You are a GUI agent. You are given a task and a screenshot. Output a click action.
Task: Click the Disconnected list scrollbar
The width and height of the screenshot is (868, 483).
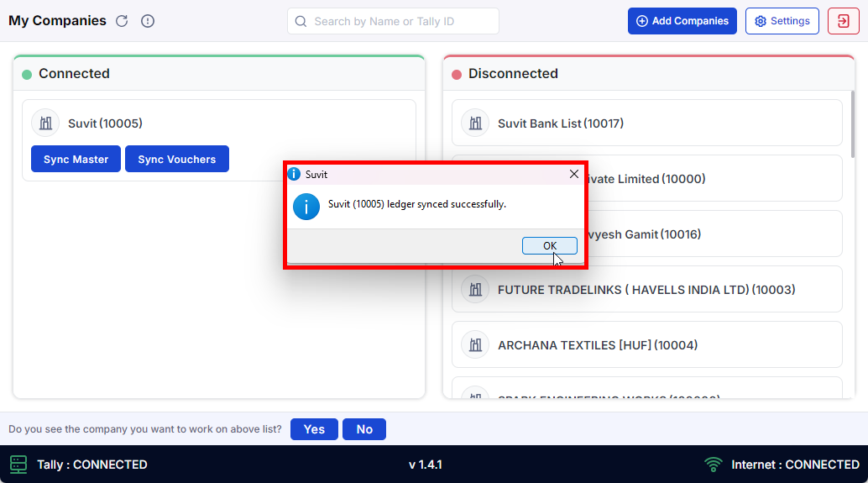point(853,124)
